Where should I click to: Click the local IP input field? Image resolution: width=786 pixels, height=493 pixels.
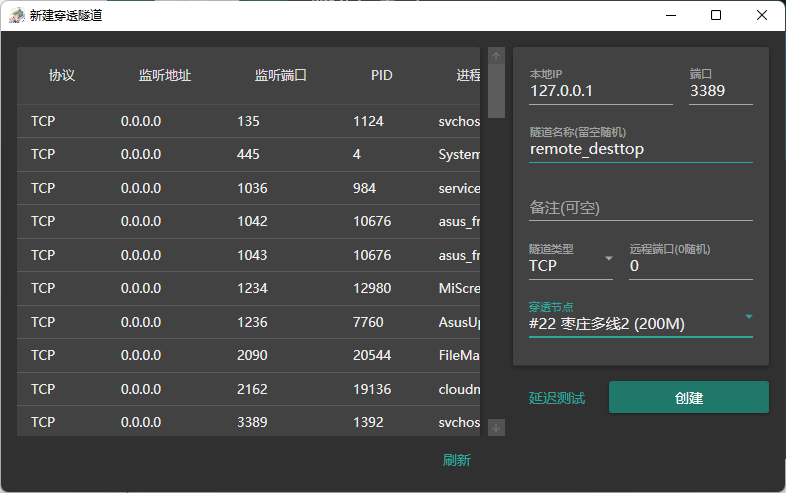tap(600, 91)
